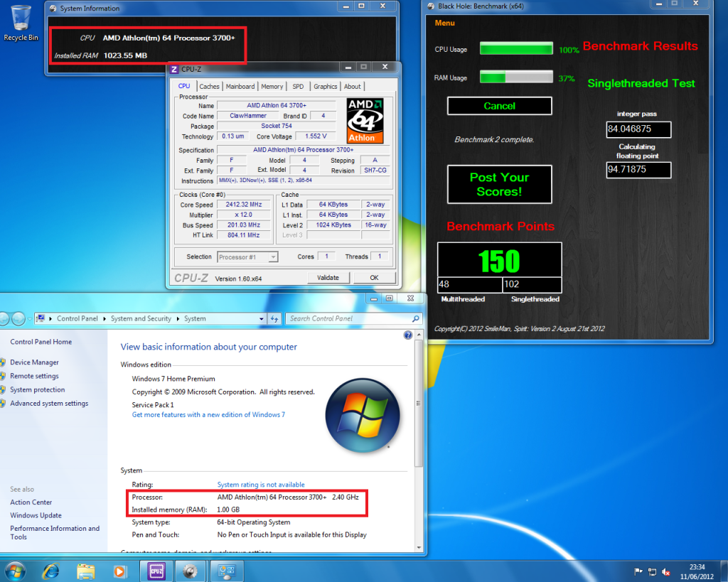Open Action Center link in See also
728x582 pixels.
click(31, 502)
